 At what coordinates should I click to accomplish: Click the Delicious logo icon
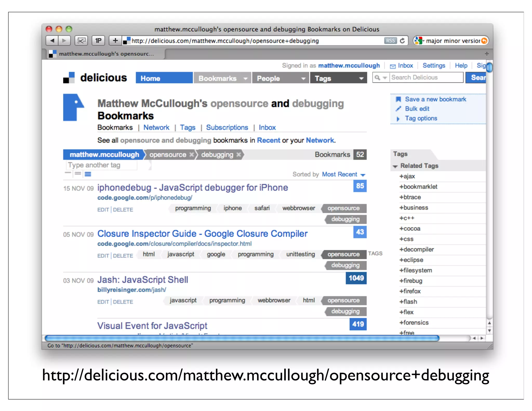tap(69, 78)
